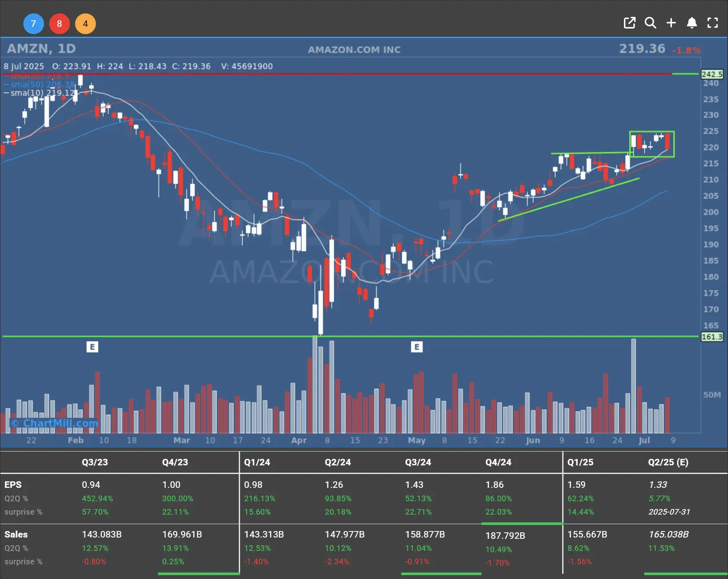
Task: Click EPS value 1.00 for Q4/23
Action: [x=171, y=485]
